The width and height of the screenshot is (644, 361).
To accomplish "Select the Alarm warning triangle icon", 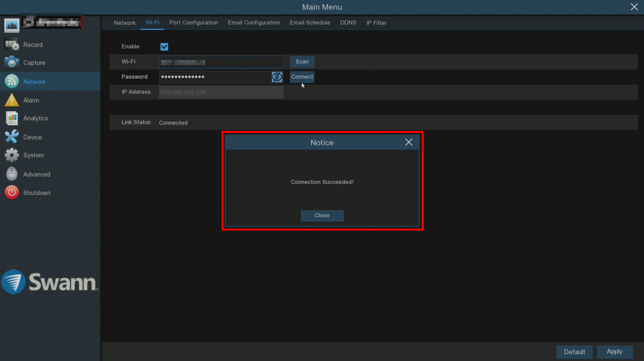I will click(x=12, y=100).
